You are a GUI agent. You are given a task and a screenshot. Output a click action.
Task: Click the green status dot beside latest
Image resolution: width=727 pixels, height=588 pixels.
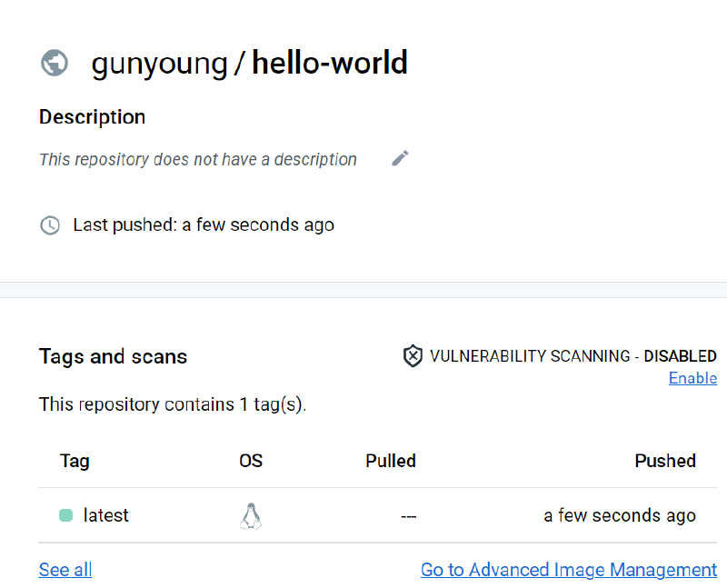tap(65, 515)
